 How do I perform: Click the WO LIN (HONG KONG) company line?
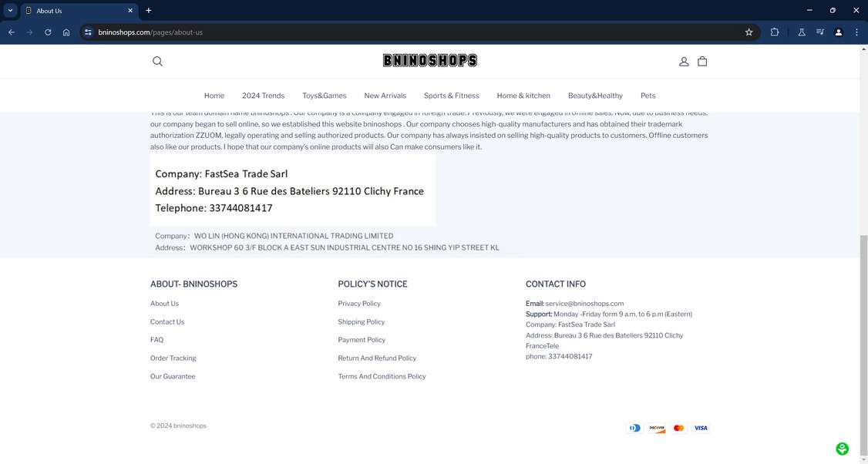pos(274,236)
